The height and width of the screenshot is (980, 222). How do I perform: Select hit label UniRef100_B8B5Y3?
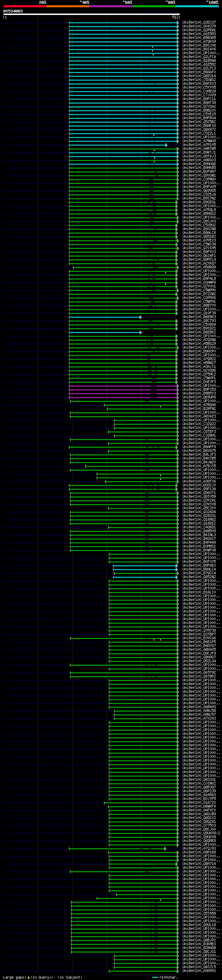pyautogui.click(x=199, y=394)
